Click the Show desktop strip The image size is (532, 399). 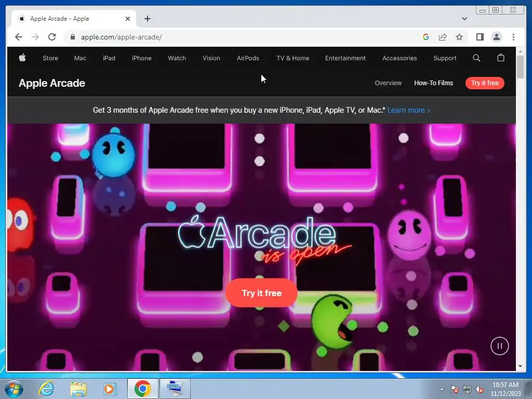pyautogui.click(x=528, y=389)
